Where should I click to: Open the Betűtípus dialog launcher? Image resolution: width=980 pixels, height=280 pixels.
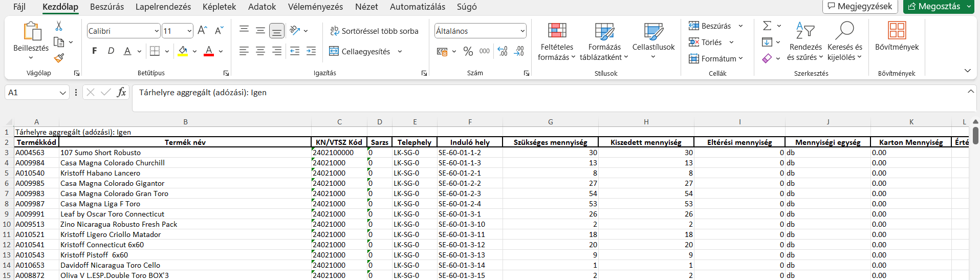click(226, 73)
